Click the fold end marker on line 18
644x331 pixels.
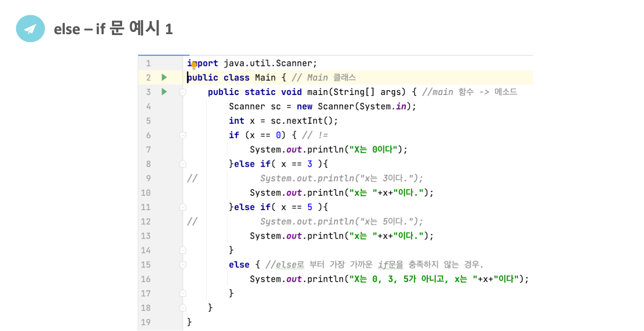(x=183, y=308)
